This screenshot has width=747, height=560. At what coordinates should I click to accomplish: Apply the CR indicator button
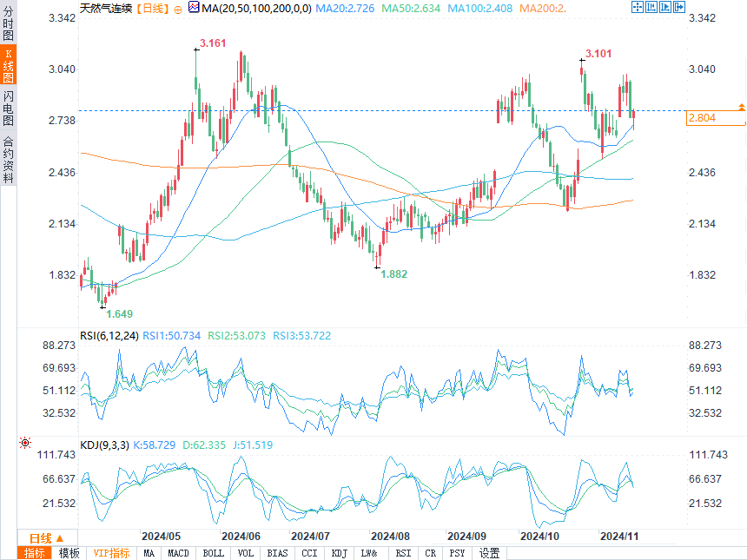[431, 553]
